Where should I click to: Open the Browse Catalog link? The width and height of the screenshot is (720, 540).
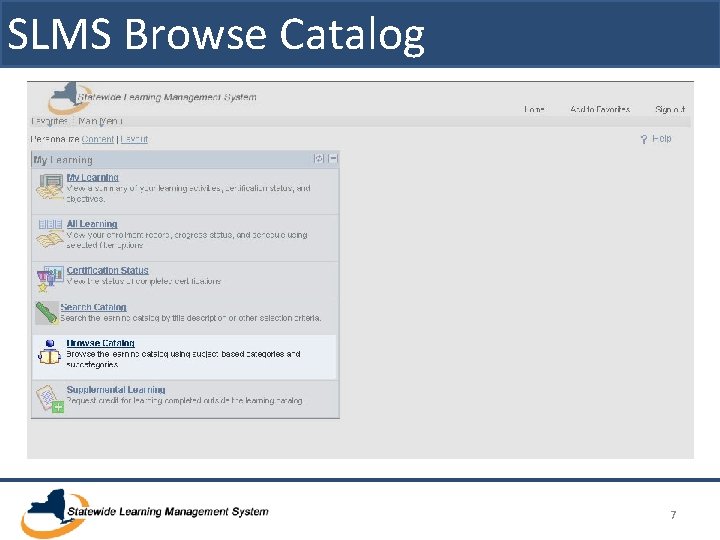(101, 343)
